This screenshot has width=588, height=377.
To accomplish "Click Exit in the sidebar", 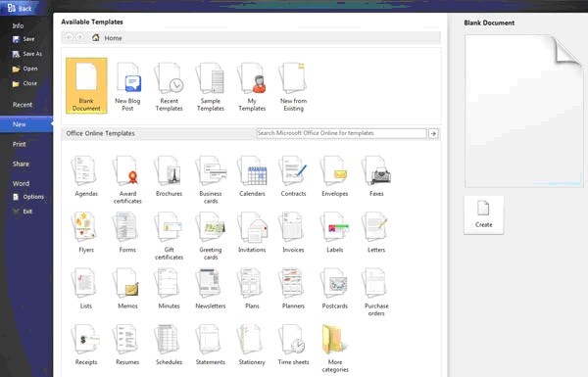I will tap(23, 212).
